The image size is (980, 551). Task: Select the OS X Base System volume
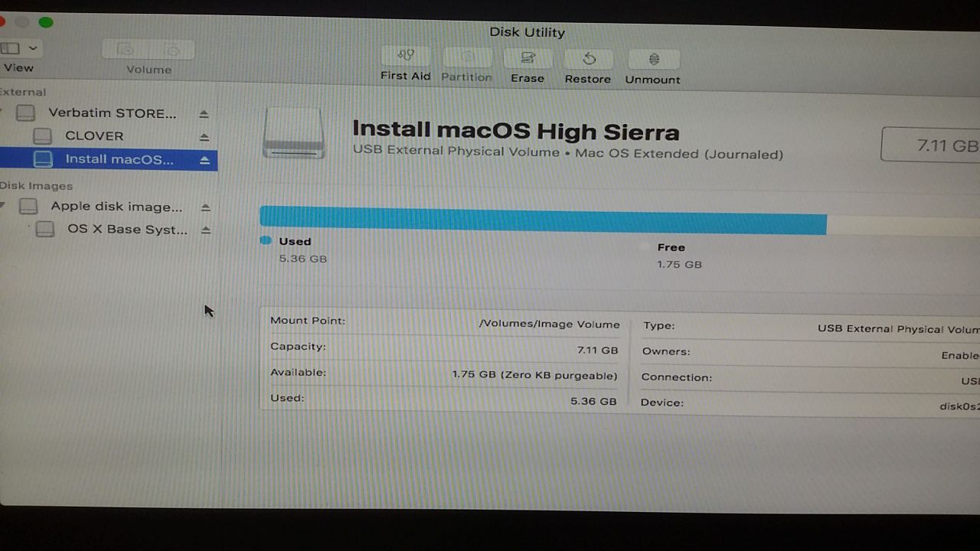click(x=127, y=229)
